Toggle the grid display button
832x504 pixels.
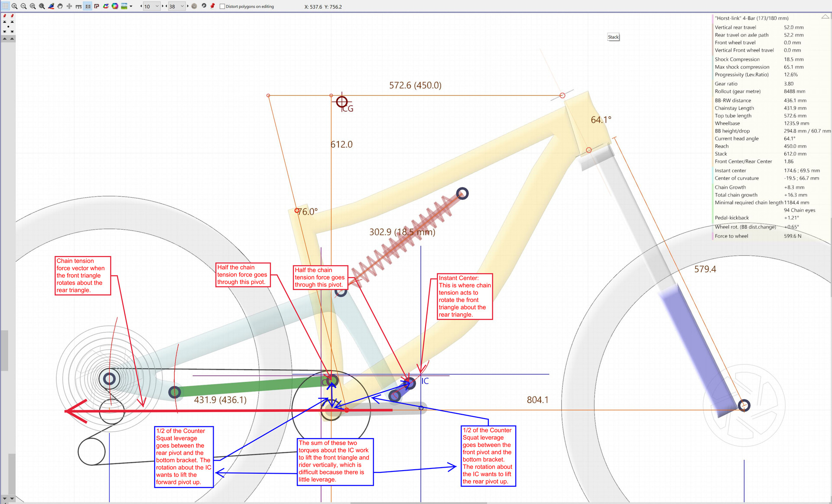(5, 6)
